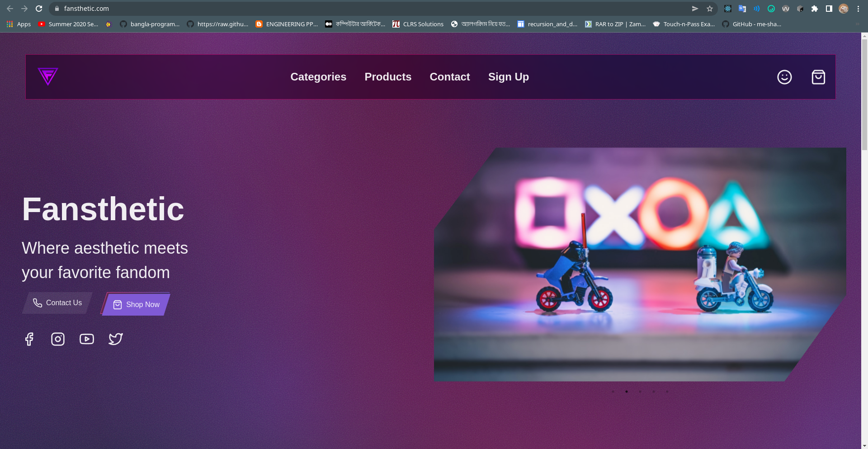Screen dimensions: 868x449
Task: Open the browser Extensions puzzle icon
Action: click(815, 9)
